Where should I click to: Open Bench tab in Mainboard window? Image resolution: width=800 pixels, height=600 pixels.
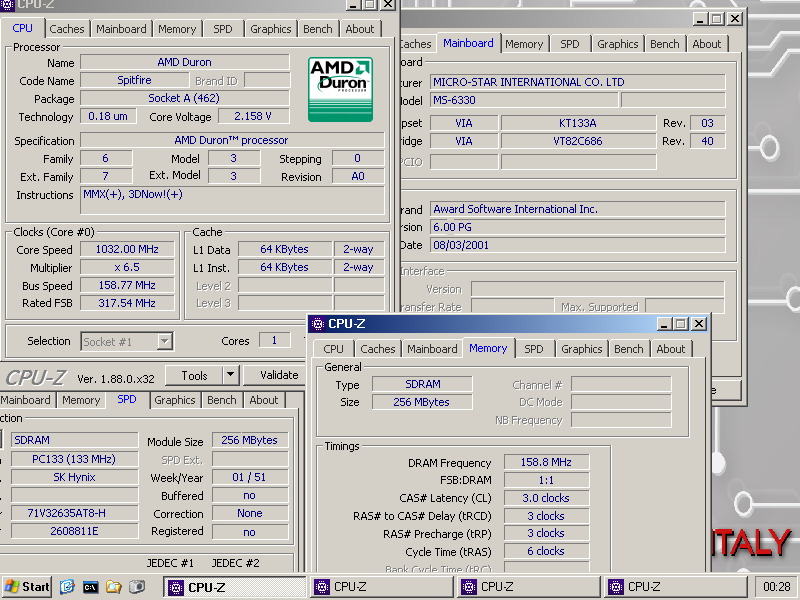[664, 44]
